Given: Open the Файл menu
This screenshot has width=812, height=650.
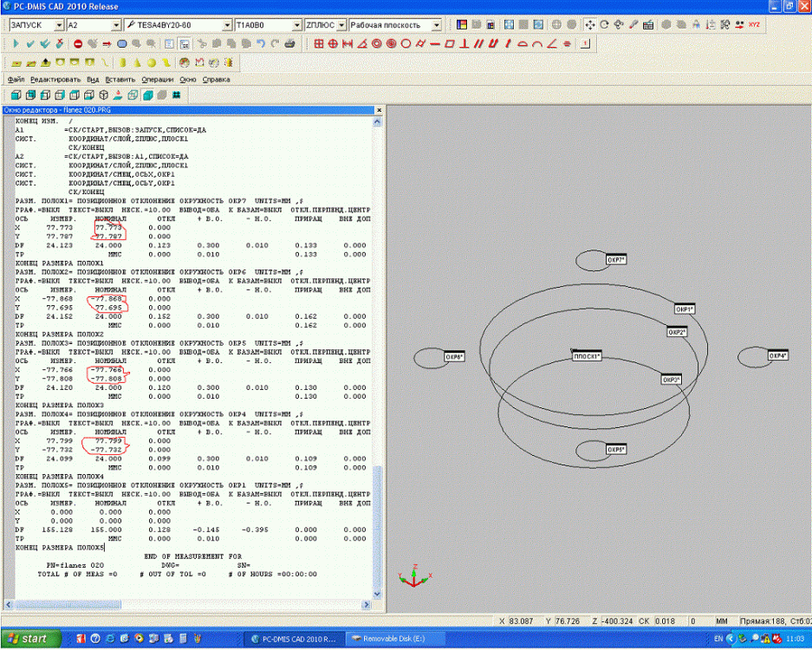Looking at the screenshot, I should (x=16, y=80).
